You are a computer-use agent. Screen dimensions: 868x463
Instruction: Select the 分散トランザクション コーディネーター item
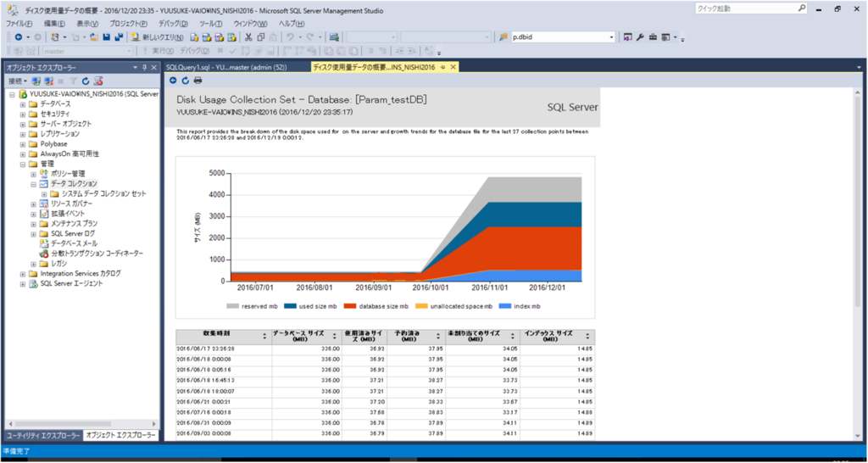pyautogui.click(x=97, y=254)
